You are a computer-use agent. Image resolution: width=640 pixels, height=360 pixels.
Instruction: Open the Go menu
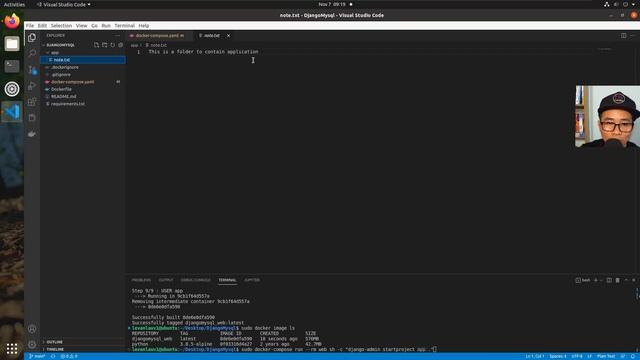click(x=94, y=25)
